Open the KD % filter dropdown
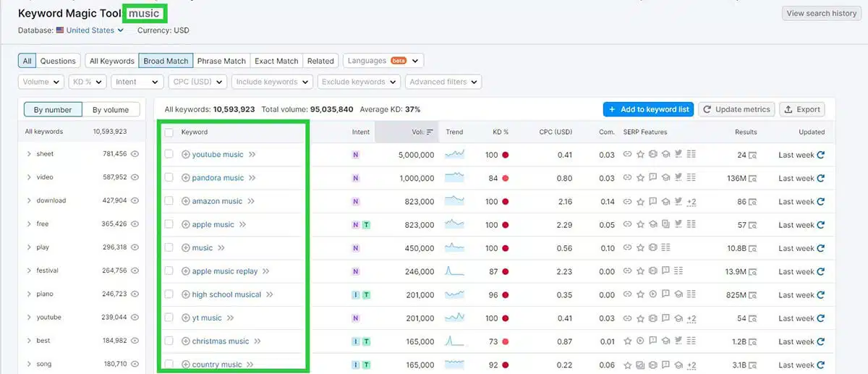 (x=88, y=82)
